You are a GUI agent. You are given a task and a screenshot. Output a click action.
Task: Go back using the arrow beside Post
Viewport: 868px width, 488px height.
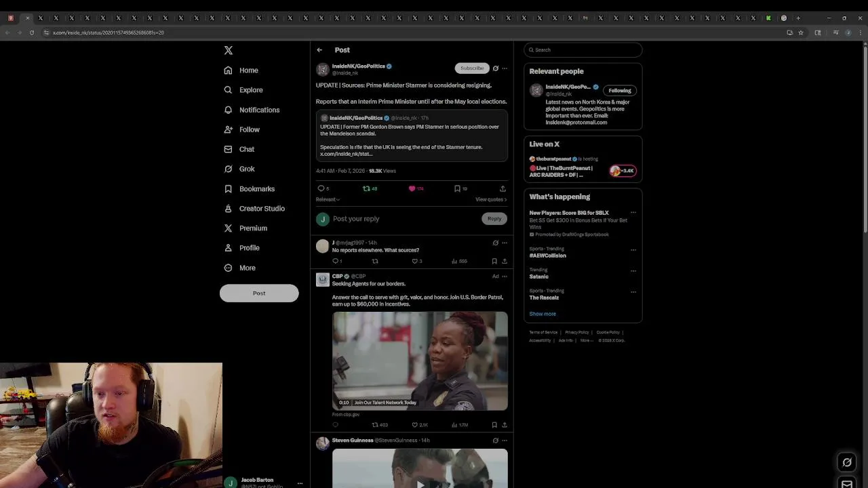tap(319, 49)
